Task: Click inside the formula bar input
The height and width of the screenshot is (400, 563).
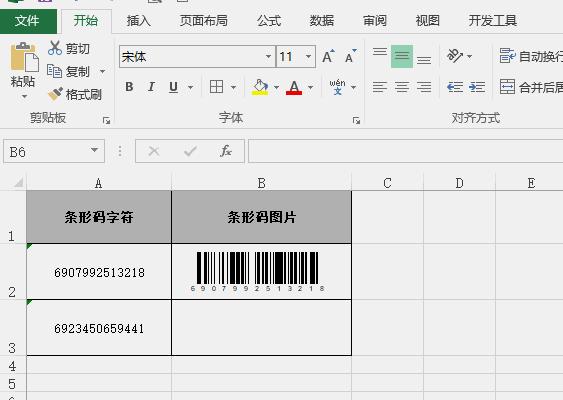Action: [x=406, y=151]
